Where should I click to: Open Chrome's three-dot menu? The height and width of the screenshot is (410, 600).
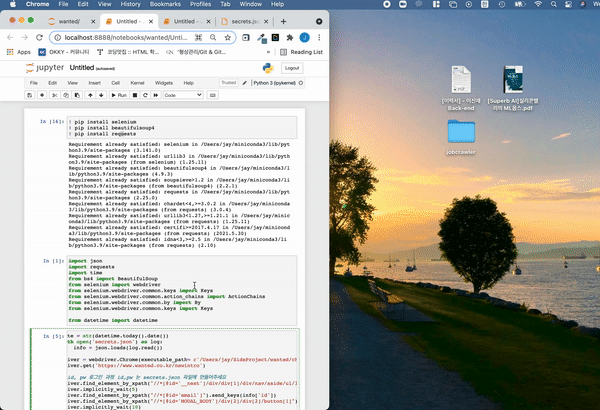tap(321, 36)
